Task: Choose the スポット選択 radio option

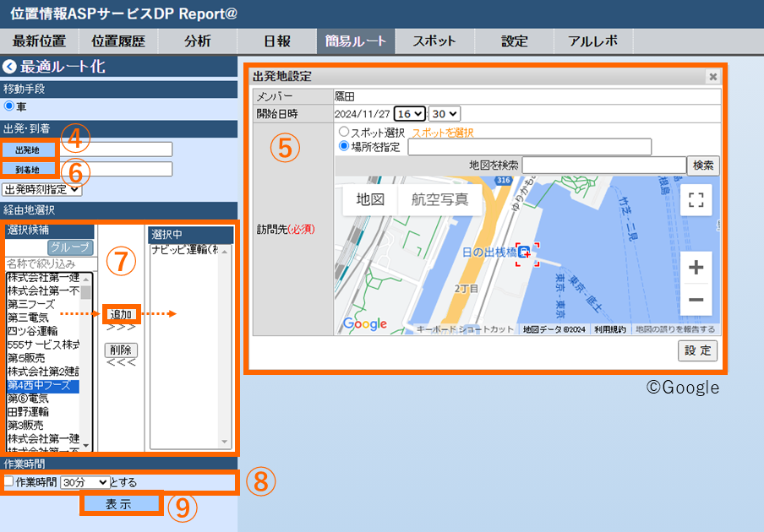Action: [344, 132]
